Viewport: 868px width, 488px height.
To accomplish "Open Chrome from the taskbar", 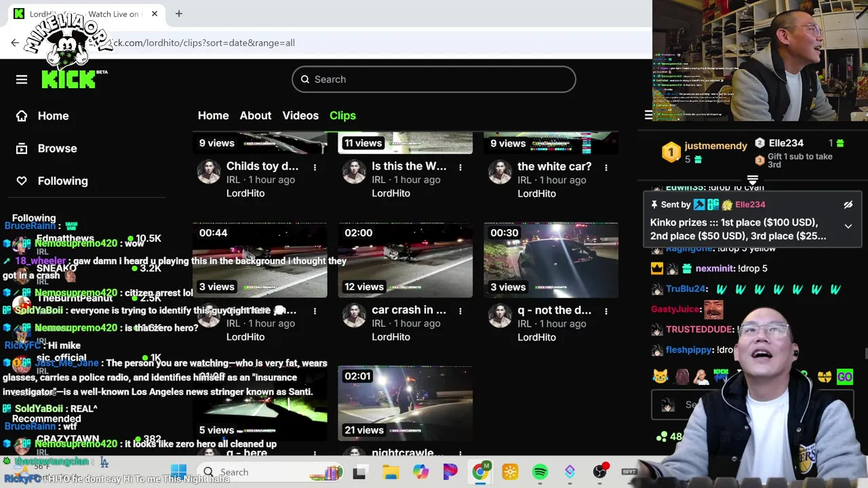I will point(480,472).
